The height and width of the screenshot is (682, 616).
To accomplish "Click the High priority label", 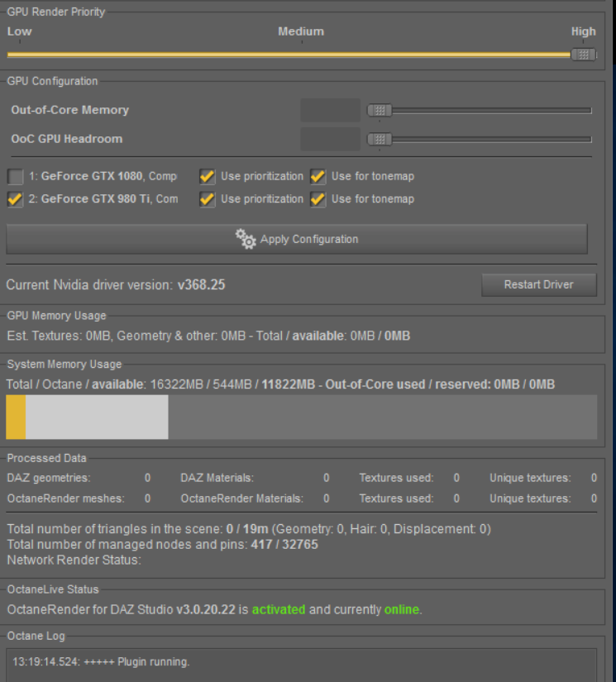I will pos(584,31).
